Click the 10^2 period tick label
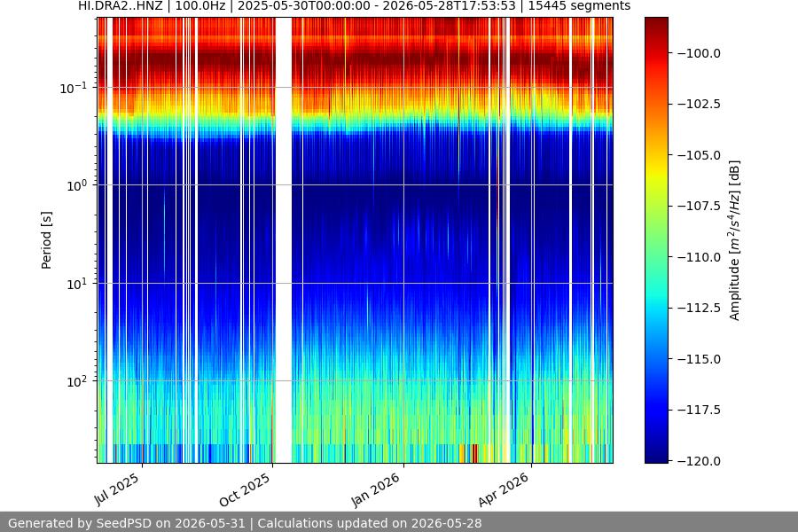This screenshot has height=532, width=798. point(76,381)
